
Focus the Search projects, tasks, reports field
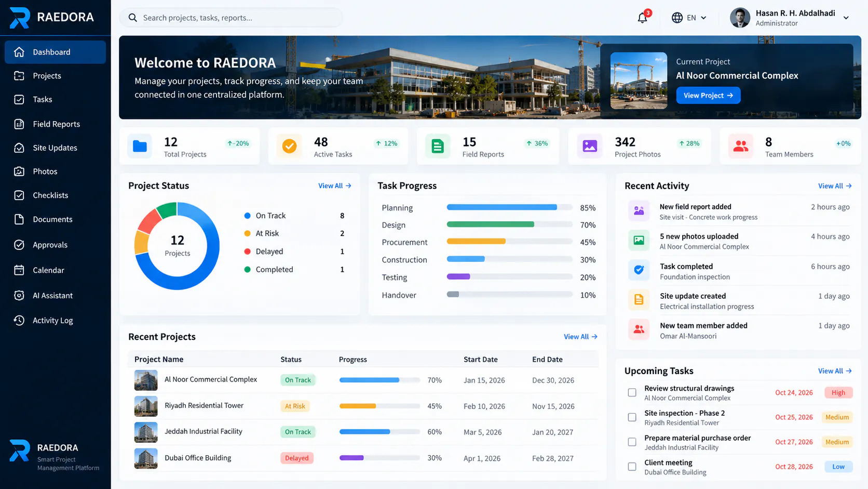click(x=231, y=18)
